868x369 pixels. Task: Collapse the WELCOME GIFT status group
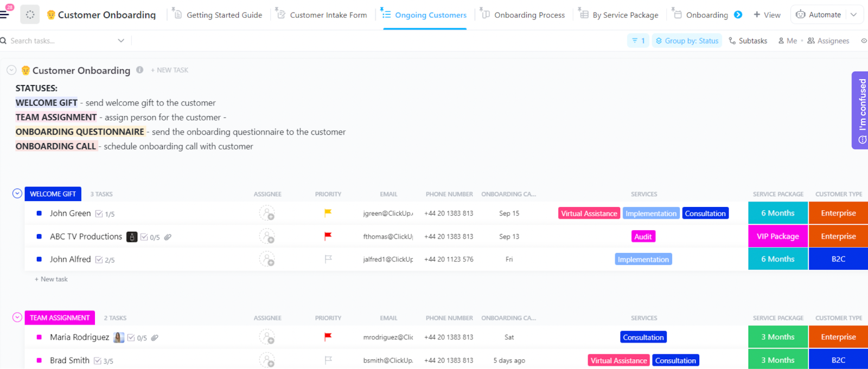click(x=17, y=193)
